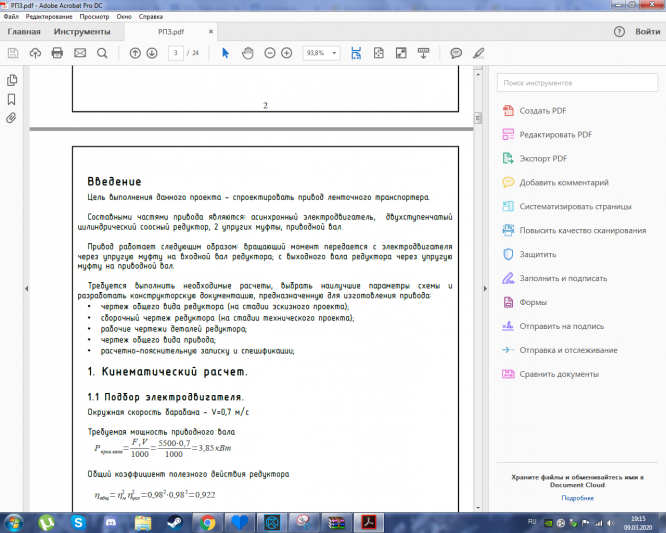Click the Введение heading text

114,182
